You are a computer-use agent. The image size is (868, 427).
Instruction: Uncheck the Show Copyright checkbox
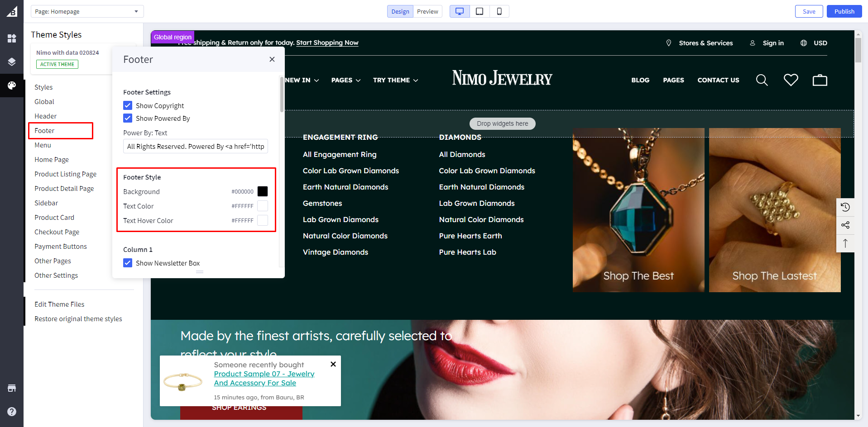coord(128,105)
